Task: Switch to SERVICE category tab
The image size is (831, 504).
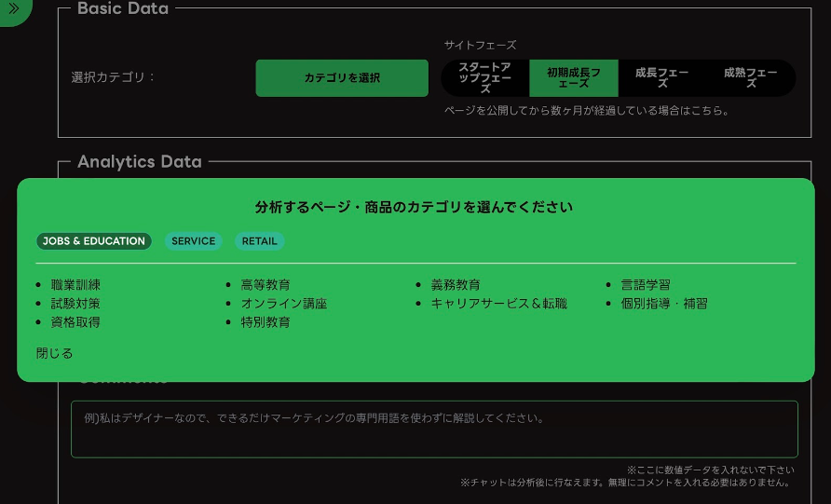Action: 194,241
